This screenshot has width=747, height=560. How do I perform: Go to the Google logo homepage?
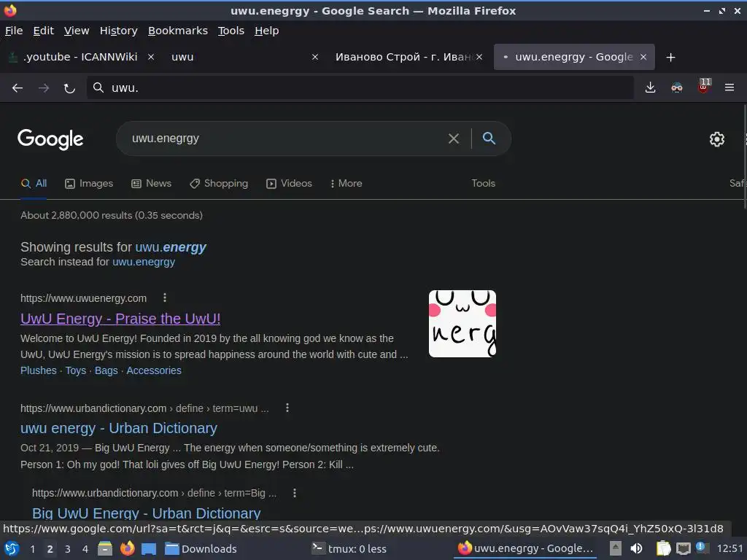point(50,139)
